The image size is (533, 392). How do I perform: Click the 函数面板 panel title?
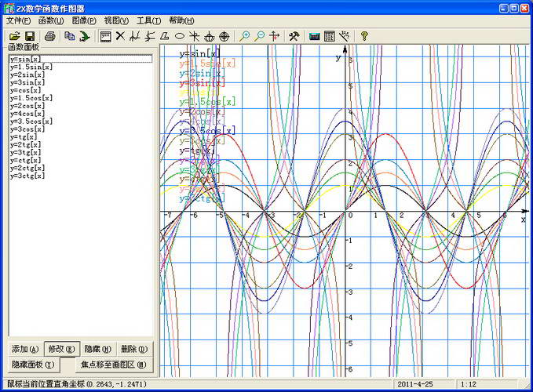click(24, 47)
